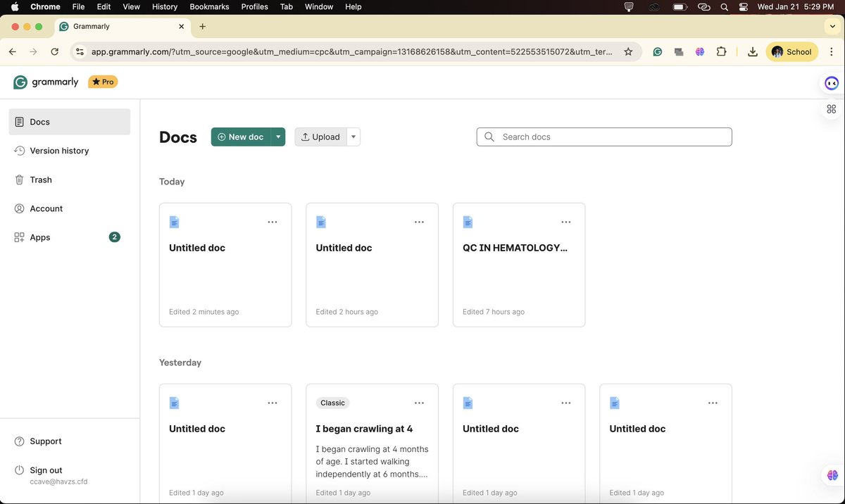The height and width of the screenshot is (504, 845).
Task: Focus the Search docs field
Action: pos(604,137)
